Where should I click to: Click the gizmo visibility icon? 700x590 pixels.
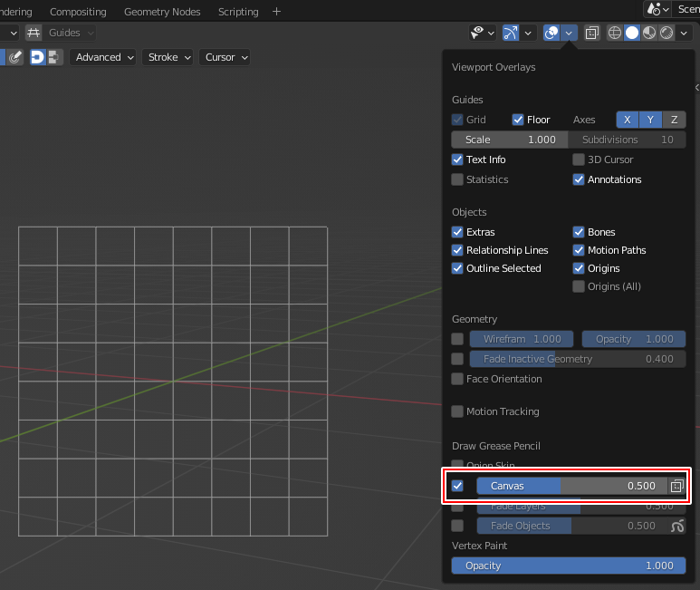pos(511,33)
